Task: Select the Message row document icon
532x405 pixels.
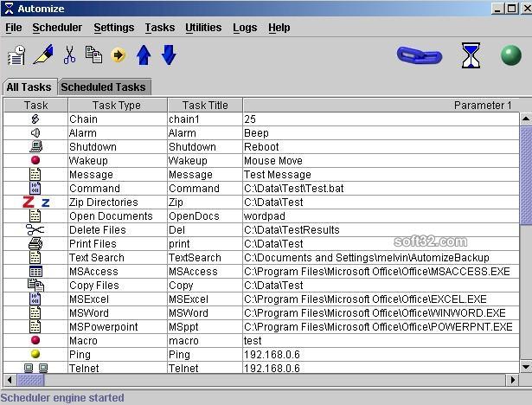Action: 35,174
